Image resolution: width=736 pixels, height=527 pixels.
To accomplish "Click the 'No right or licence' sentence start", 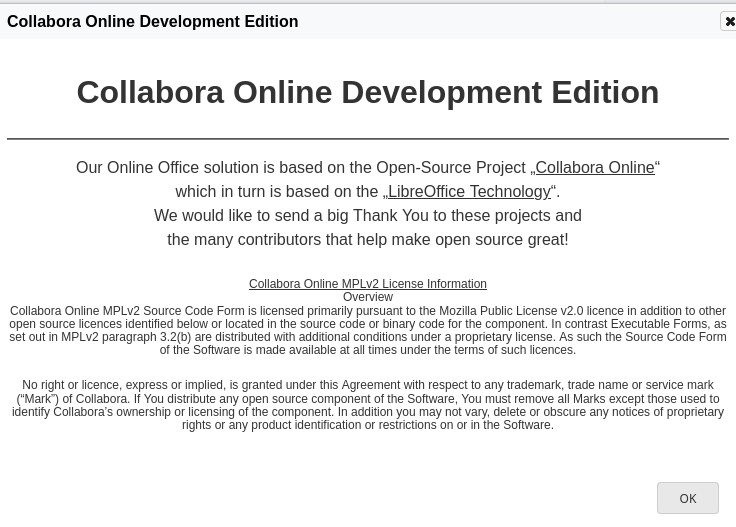I will click(x=80, y=385).
